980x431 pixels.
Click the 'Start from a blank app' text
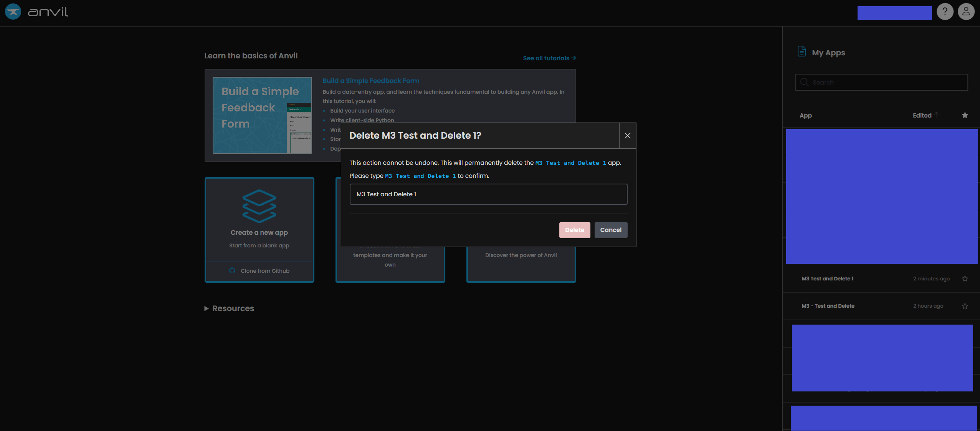coord(259,245)
